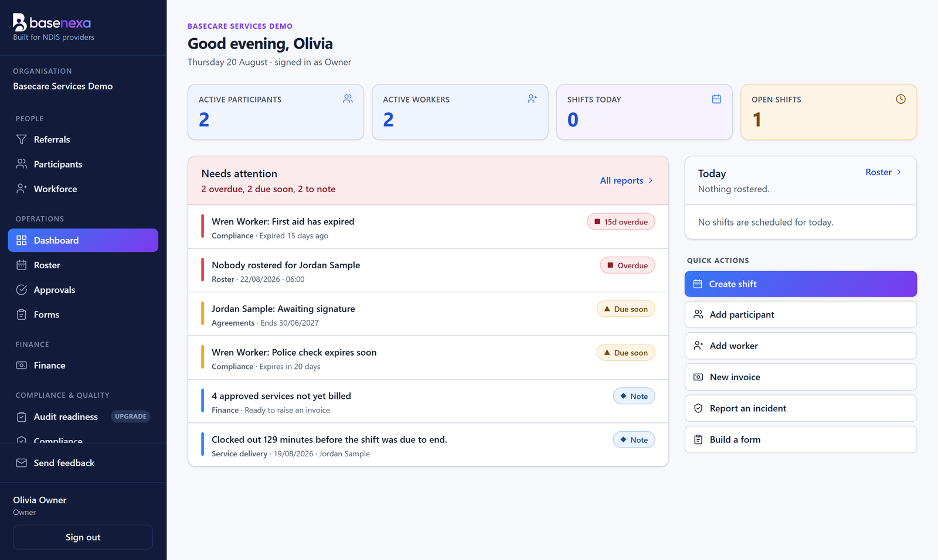The width and height of the screenshot is (938, 560).
Task: Click the Upgrade badge beside Audit readiness
Action: pos(131,416)
